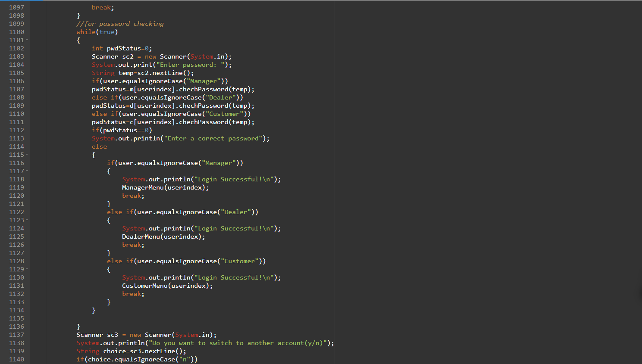642x364 pixels.
Task: Click 'if' Manager condition on line 1106
Action: [x=160, y=81]
